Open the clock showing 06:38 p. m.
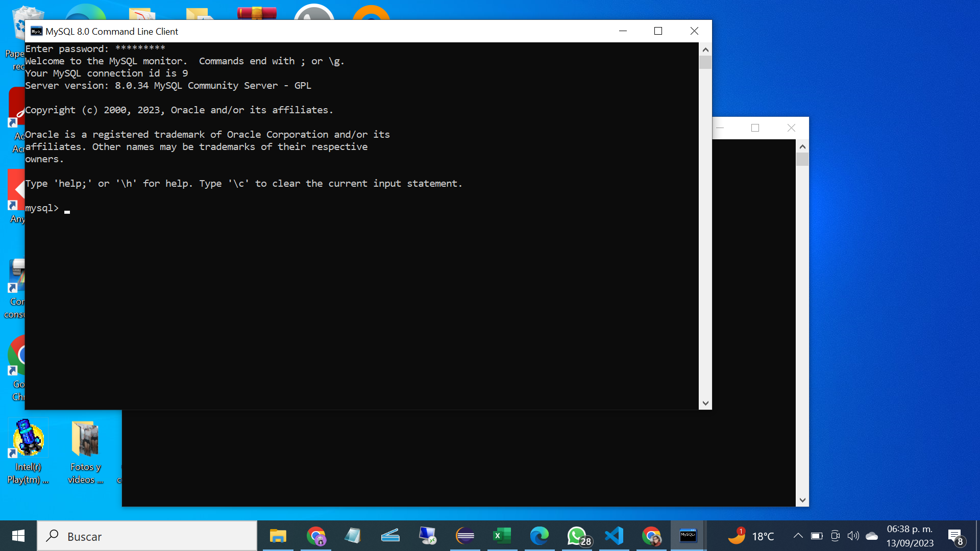The height and width of the screenshot is (551, 980). 910,536
